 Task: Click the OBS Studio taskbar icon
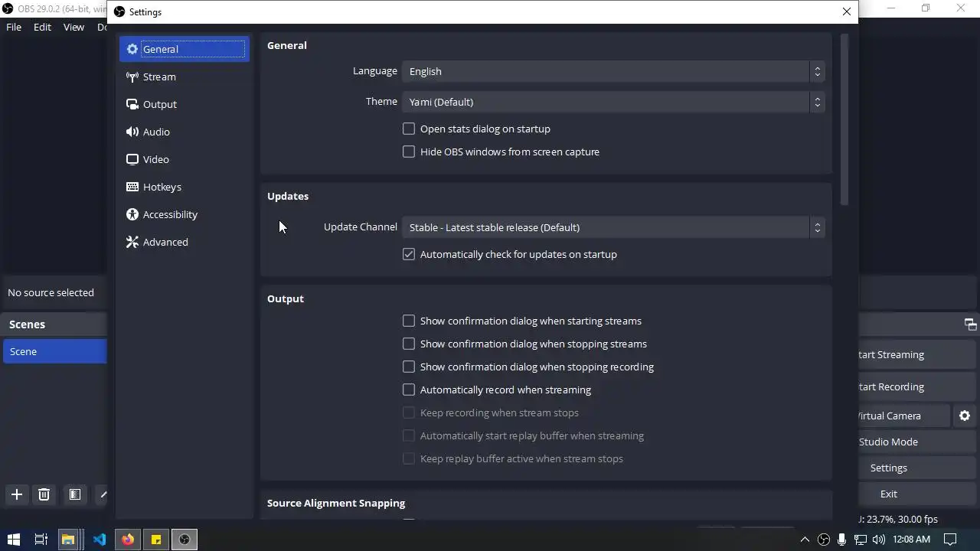click(x=185, y=540)
